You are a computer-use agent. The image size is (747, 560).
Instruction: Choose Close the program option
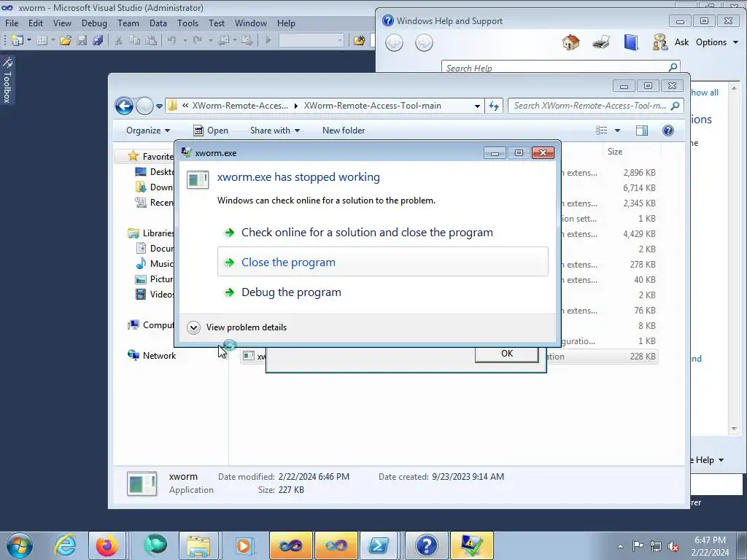click(382, 262)
